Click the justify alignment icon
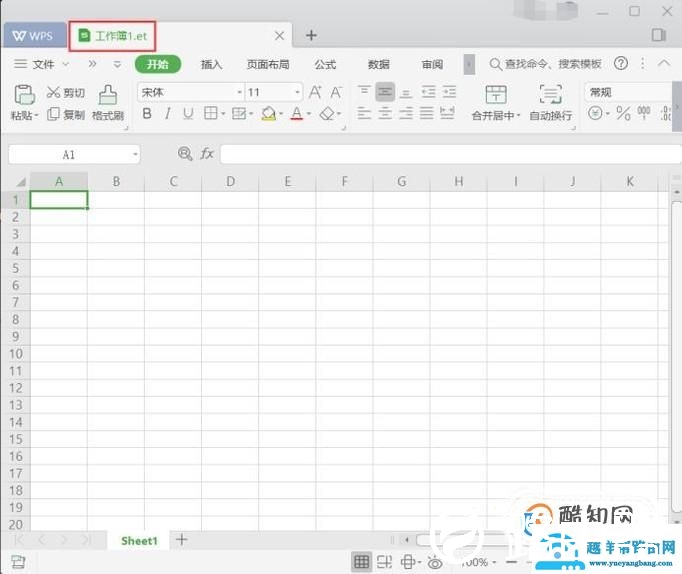 (x=427, y=113)
